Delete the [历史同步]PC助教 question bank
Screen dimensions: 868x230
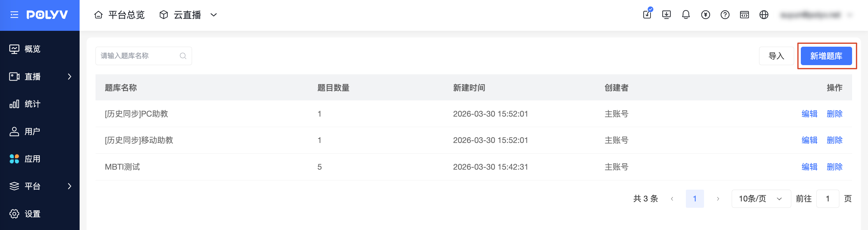835,114
